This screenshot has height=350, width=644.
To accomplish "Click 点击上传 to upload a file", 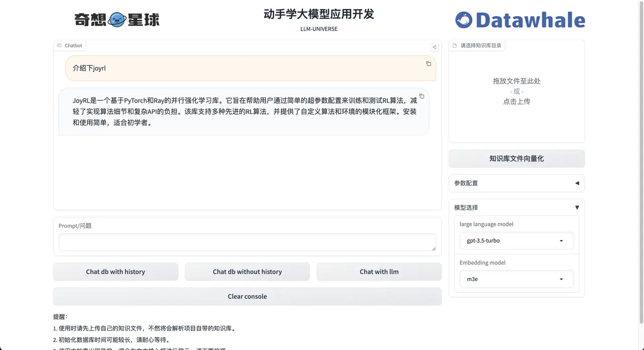I will pyautogui.click(x=516, y=101).
